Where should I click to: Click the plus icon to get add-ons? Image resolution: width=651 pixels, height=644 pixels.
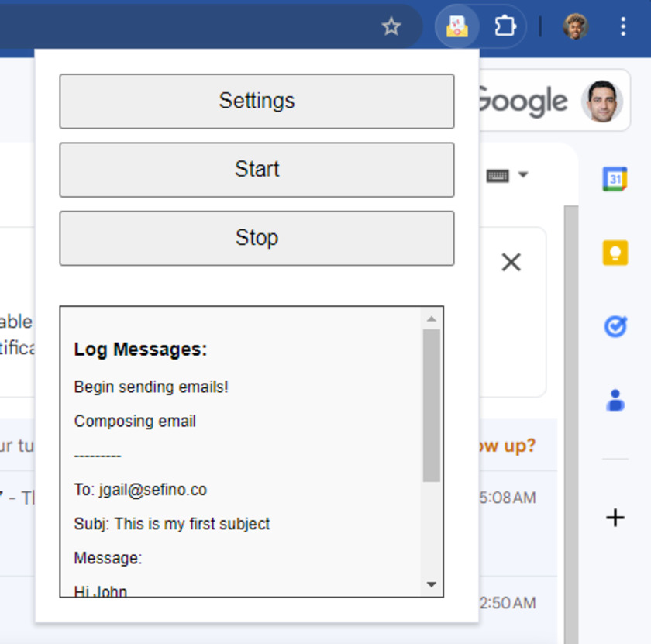(615, 518)
